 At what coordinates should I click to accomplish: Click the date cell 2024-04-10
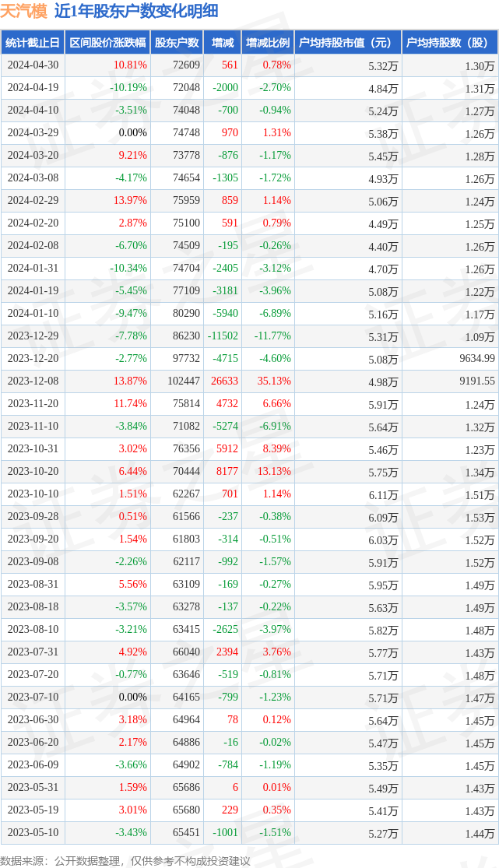click(x=33, y=111)
